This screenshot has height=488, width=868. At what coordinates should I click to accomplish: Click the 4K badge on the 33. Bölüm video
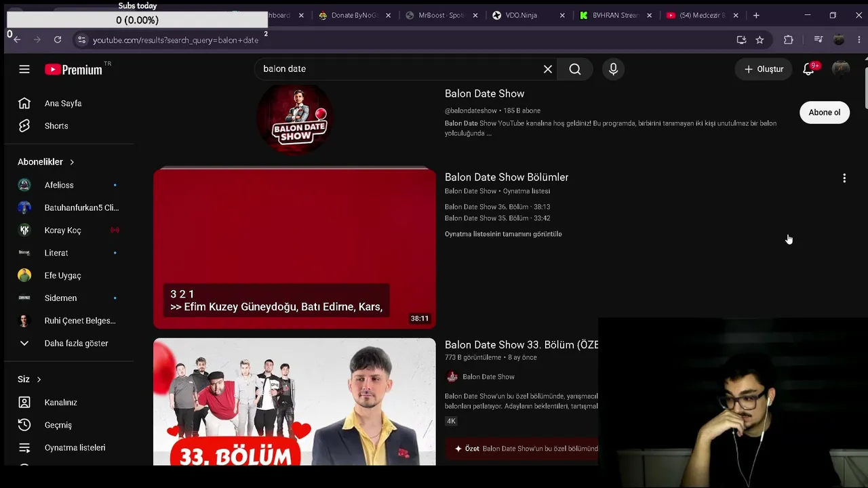[451, 421]
